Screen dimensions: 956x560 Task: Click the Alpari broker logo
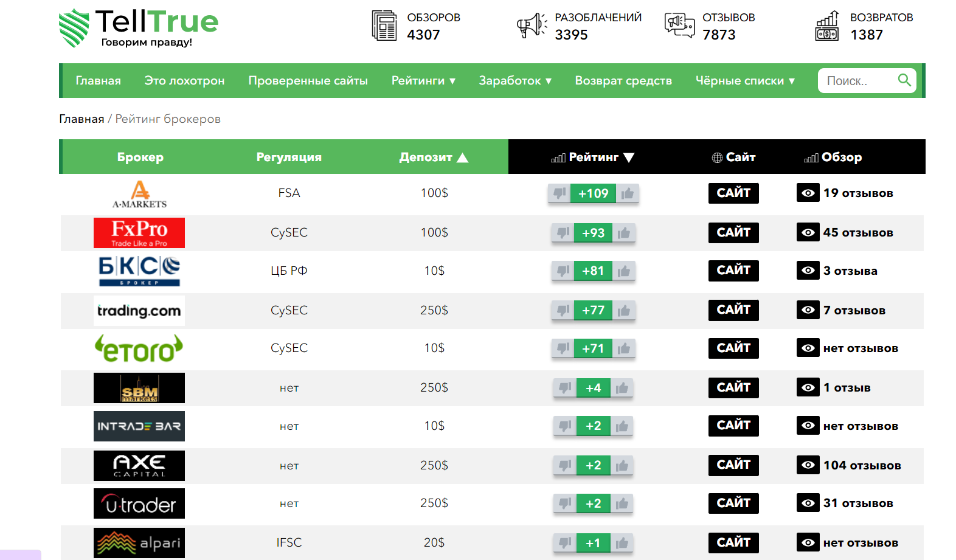click(139, 543)
